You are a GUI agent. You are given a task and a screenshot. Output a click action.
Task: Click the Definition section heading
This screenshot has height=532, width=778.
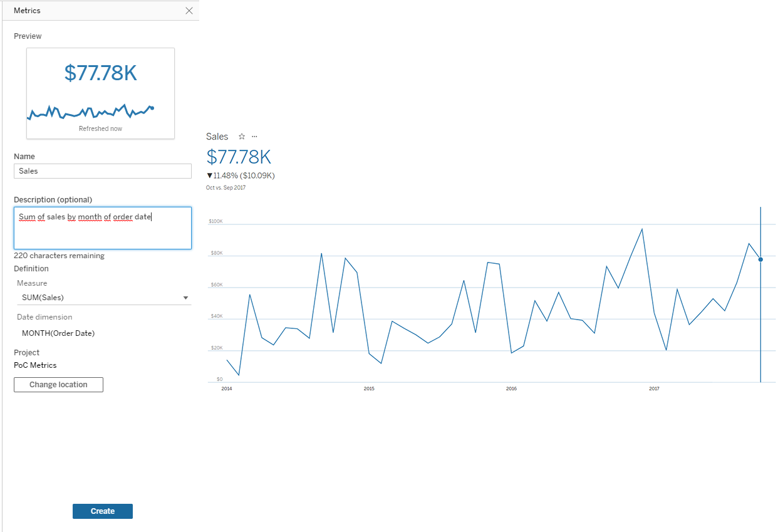coord(31,269)
